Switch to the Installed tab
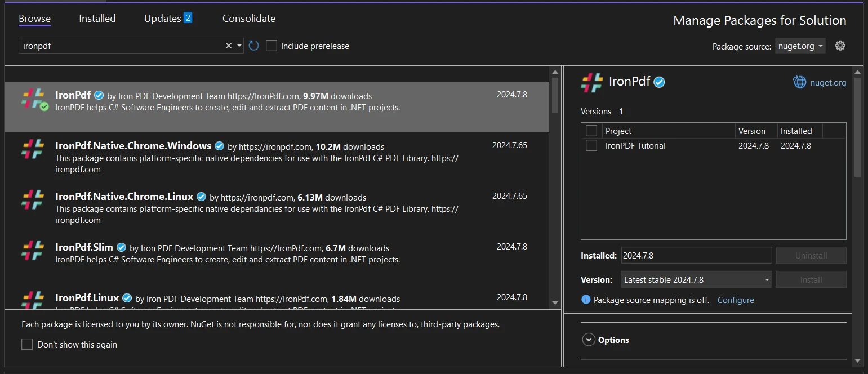Screen dimensions: 868x374 [97, 19]
